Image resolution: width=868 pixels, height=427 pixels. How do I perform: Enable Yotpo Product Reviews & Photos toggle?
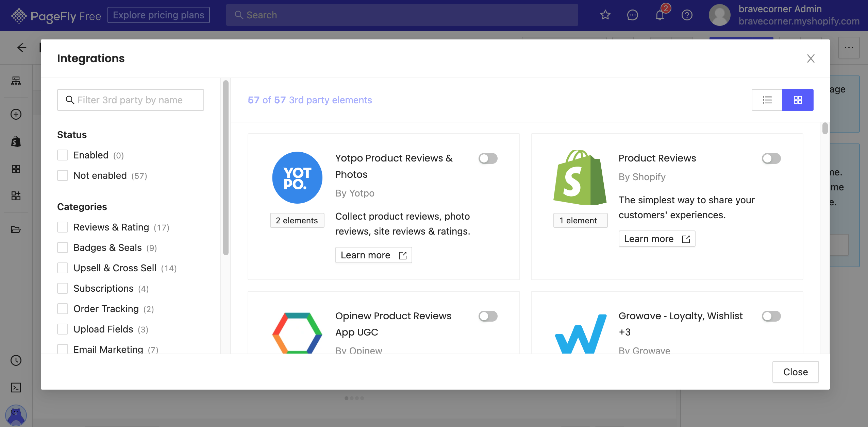point(488,158)
